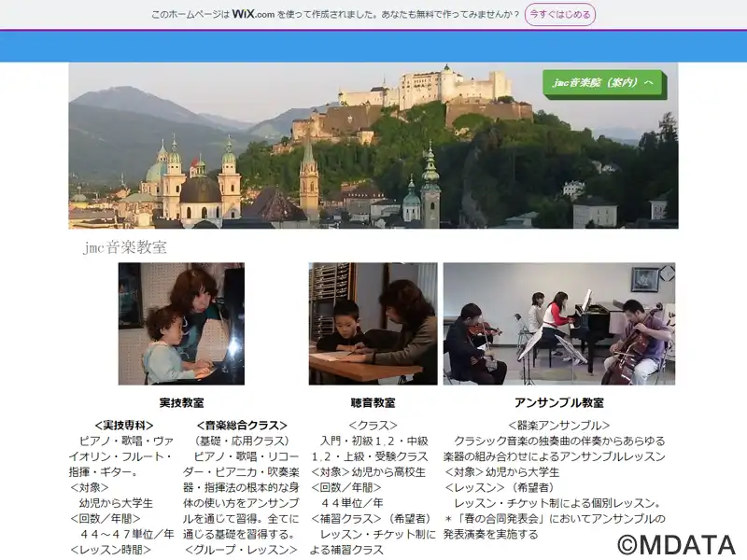The height and width of the screenshot is (560, 747).
Task: Click the Wix banner text このホームページは
Action: pos(190,15)
